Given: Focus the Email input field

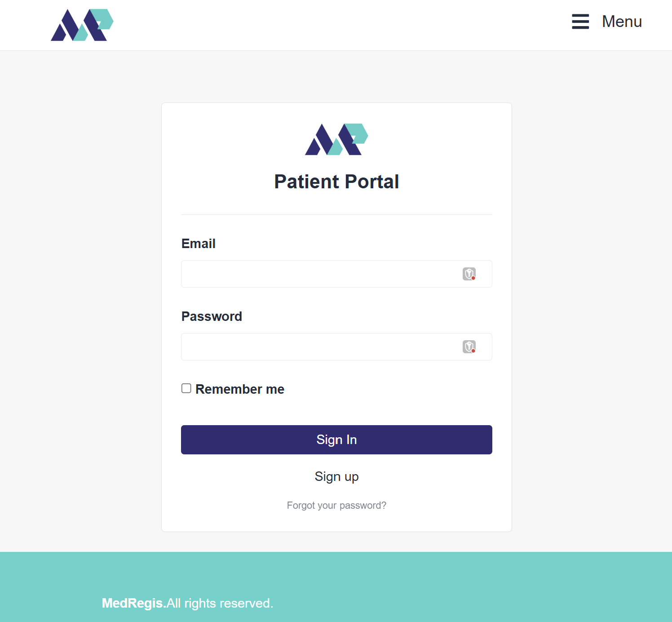Looking at the screenshot, I should click(319, 274).
